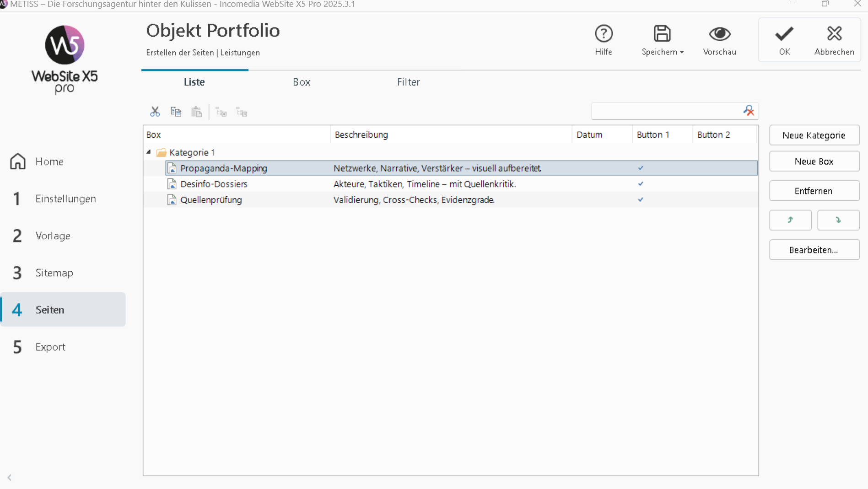Cancel using the Abbrechen X icon

click(x=834, y=34)
